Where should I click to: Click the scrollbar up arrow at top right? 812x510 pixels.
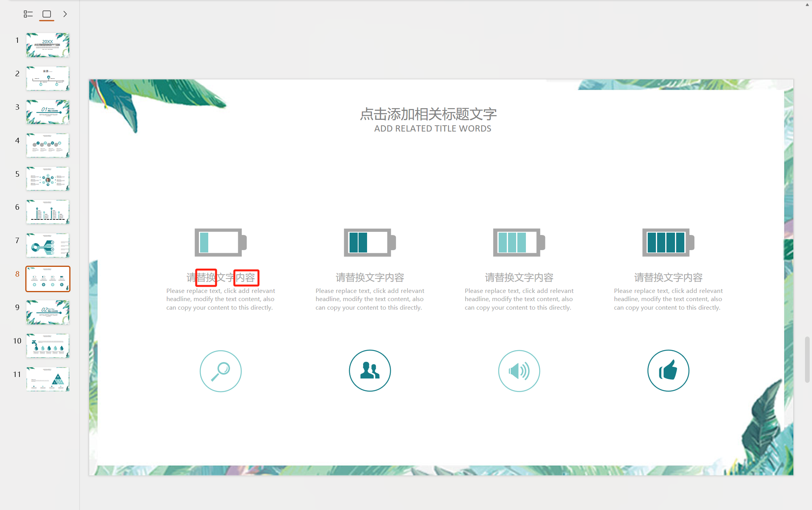(807, 5)
